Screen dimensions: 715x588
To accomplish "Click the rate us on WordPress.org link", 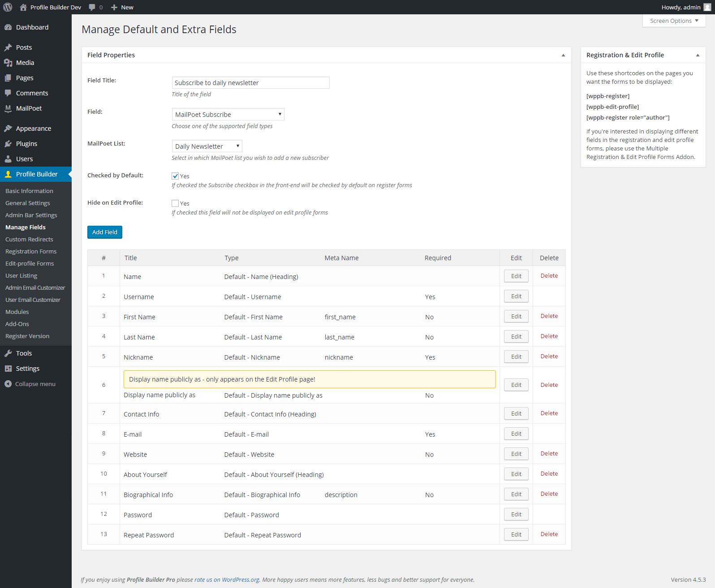I will (x=227, y=579).
